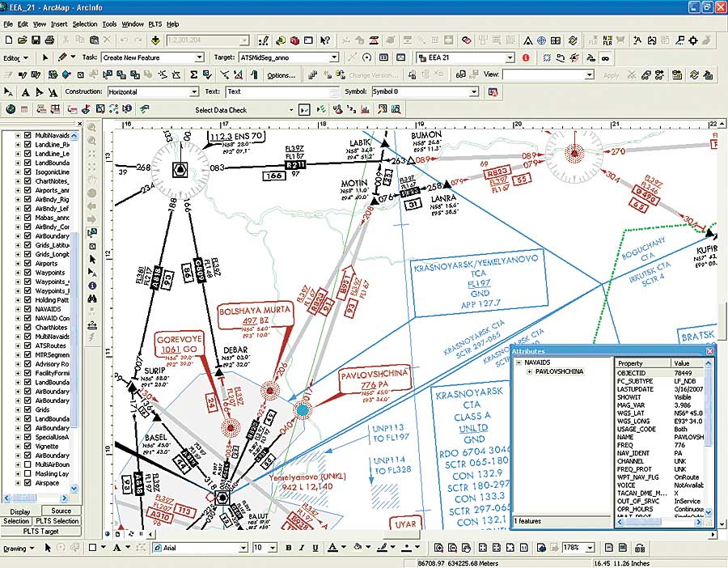Image resolution: width=728 pixels, height=568 pixels.
Task: Click the Find binoculars tool
Action: [92, 298]
